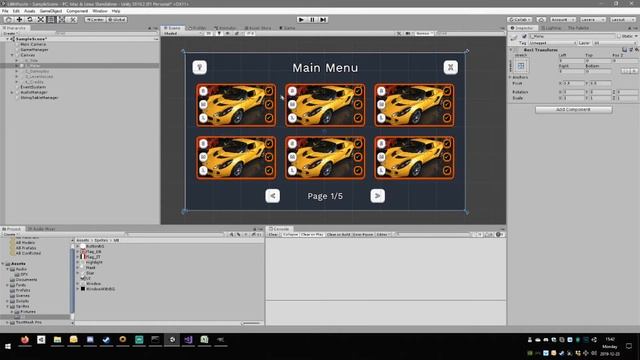Switch to the Asset Store tab
The width and height of the screenshot is (640, 360).
(258, 28)
